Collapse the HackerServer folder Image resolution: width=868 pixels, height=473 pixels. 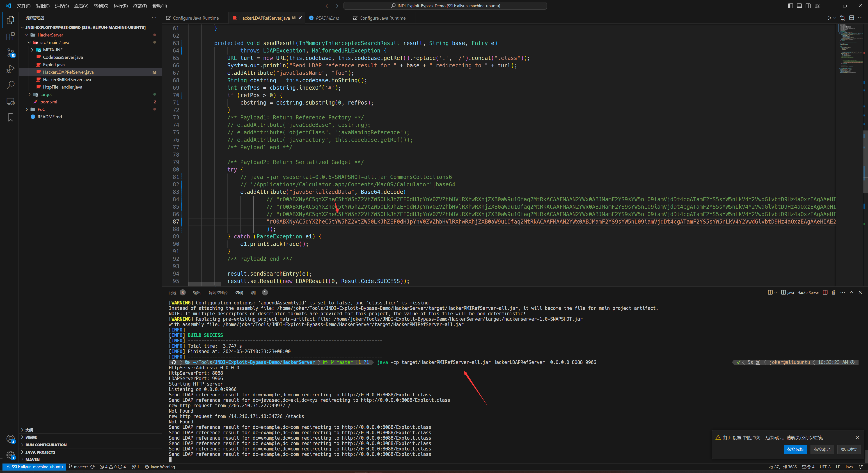(x=50, y=35)
